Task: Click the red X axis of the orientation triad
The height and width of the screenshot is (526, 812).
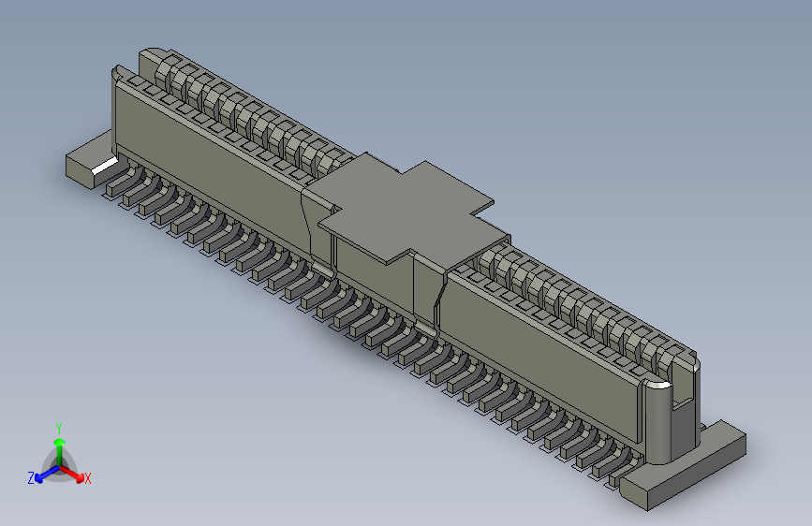Action: click(73, 474)
